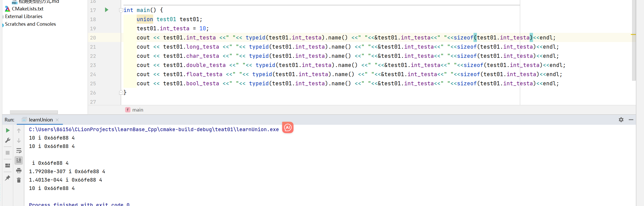Open Run panel options with the gear icon
Screen dimensions: 644x206
[621, 120]
